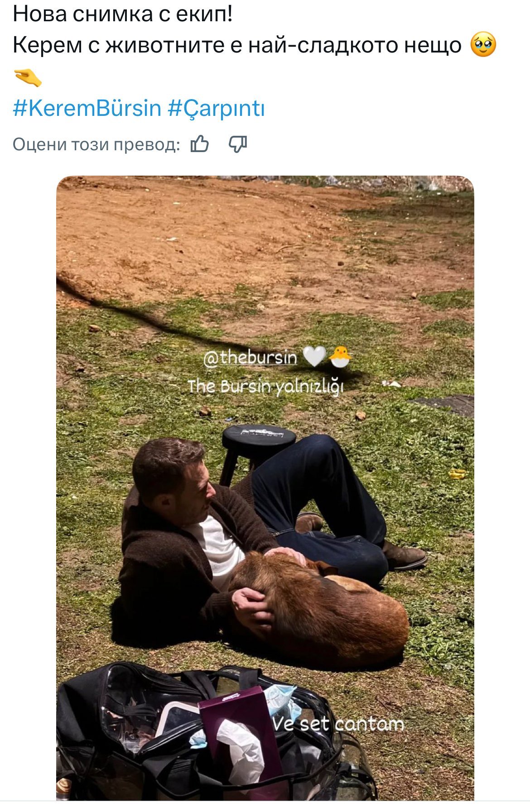Click the line starting with "Керем с животните"
The image size is (530, 812).
(x=236, y=45)
